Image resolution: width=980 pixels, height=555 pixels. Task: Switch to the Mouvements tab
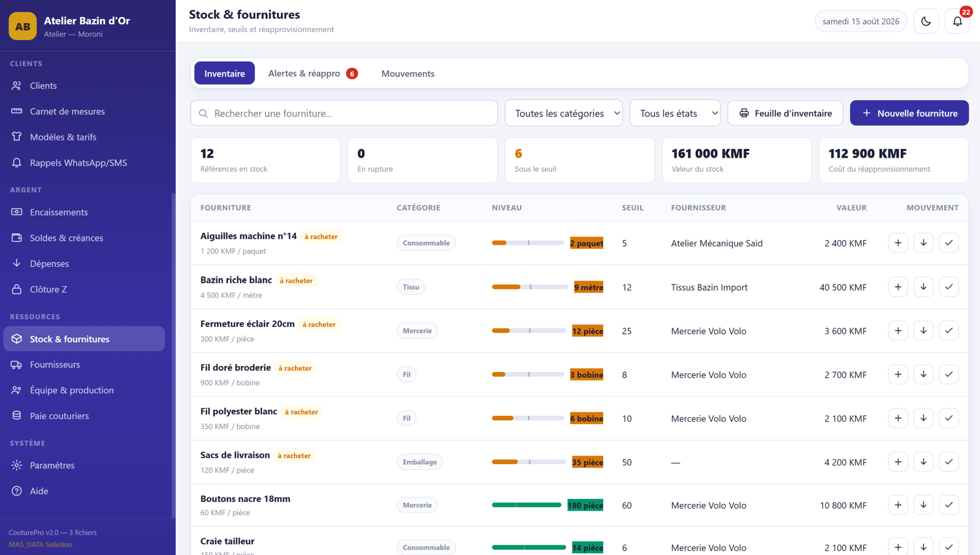point(408,73)
